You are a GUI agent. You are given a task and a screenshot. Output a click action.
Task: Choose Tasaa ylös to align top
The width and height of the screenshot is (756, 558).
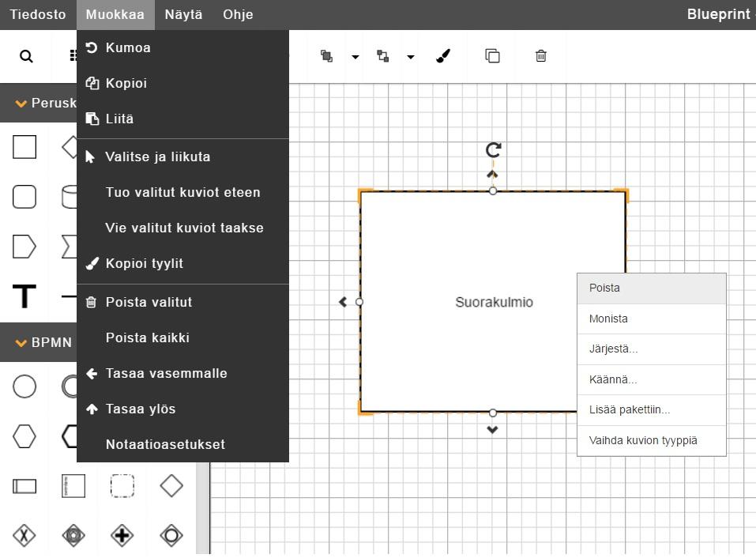pos(182,409)
